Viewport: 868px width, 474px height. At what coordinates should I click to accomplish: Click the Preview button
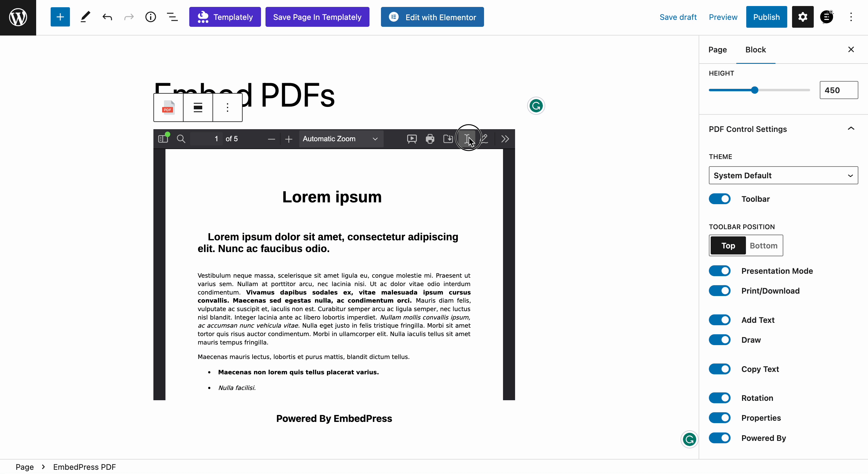(x=723, y=17)
